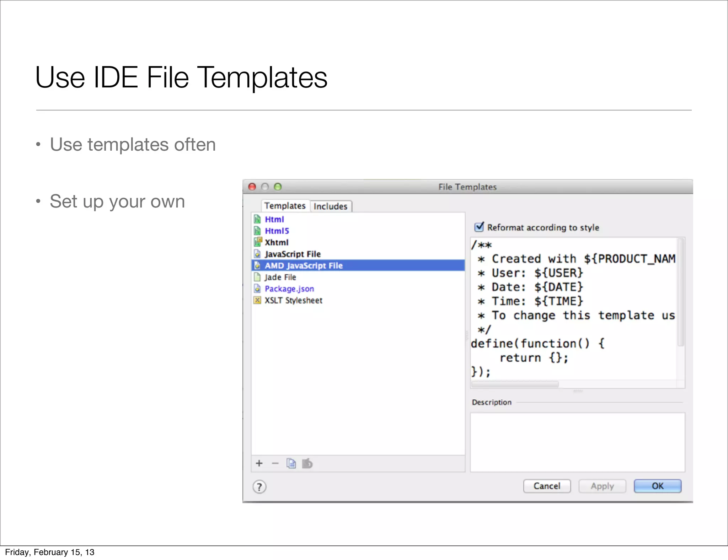Click the XSLT Stylesheet template icon
Screen dimensions: 728x560
(x=257, y=300)
